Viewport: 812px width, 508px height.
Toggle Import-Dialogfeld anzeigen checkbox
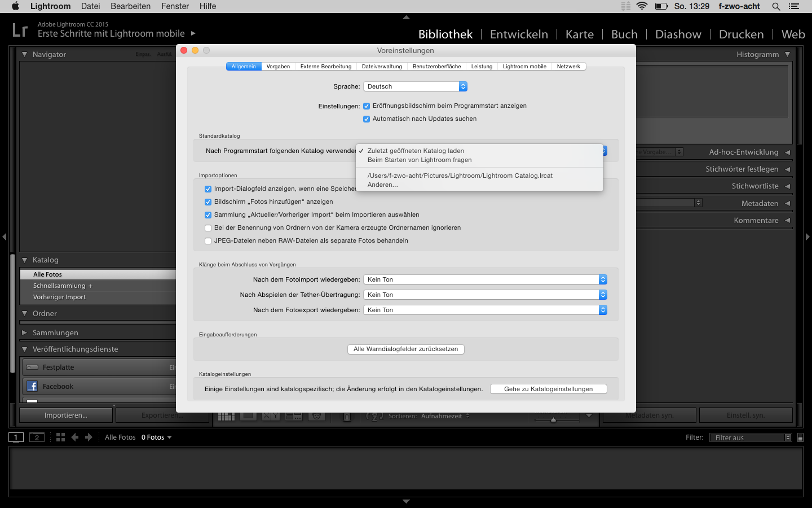click(x=208, y=189)
